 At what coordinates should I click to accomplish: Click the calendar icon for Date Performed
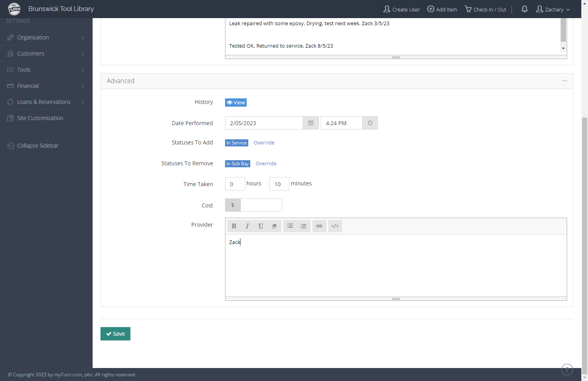(311, 123)
